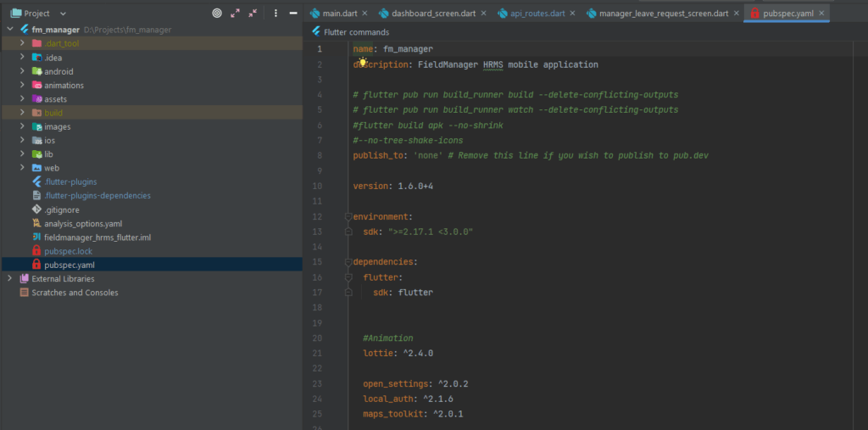Click the 'lottie: ^2.4.0' line

(x=398, y=353)
